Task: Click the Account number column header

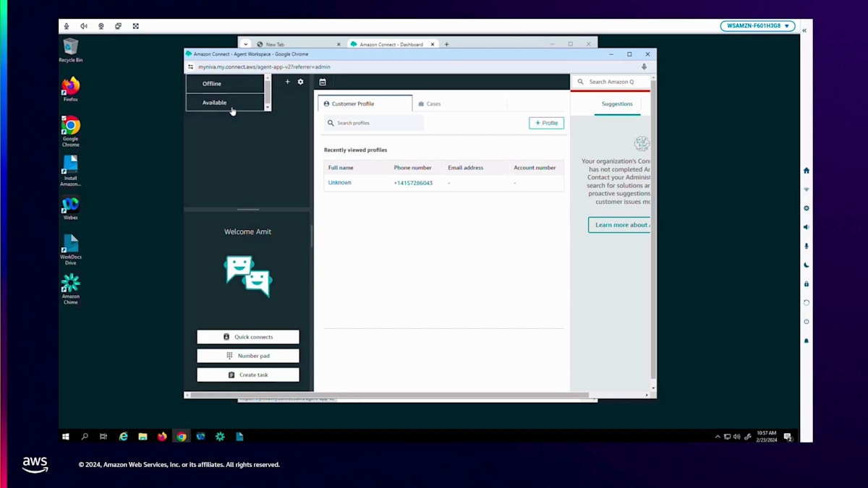Action: click(535, 168)
